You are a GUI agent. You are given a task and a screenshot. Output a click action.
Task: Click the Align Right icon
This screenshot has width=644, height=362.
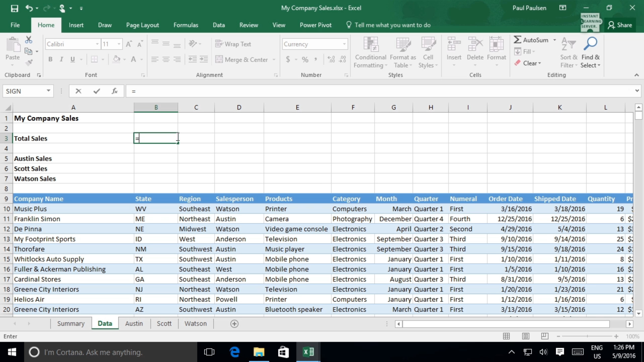(x=177, y=59)
